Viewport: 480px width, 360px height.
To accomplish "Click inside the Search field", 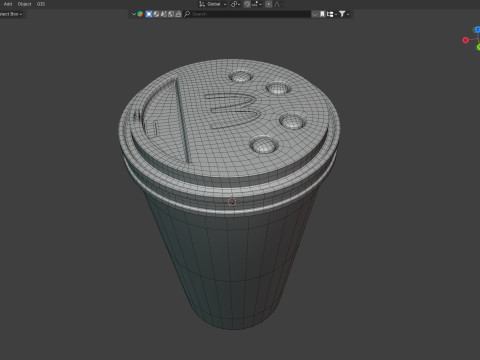I will tap(247, 14).
